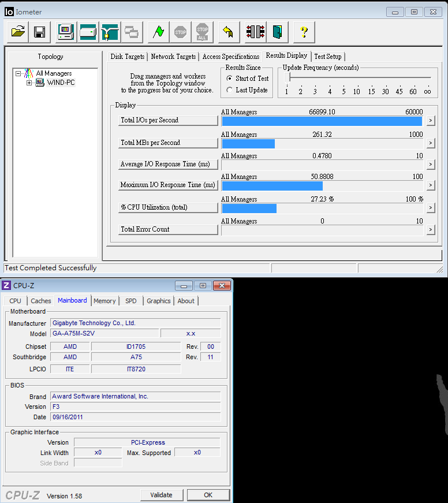Click Maximum I/O Response Time button

point(168,185)
